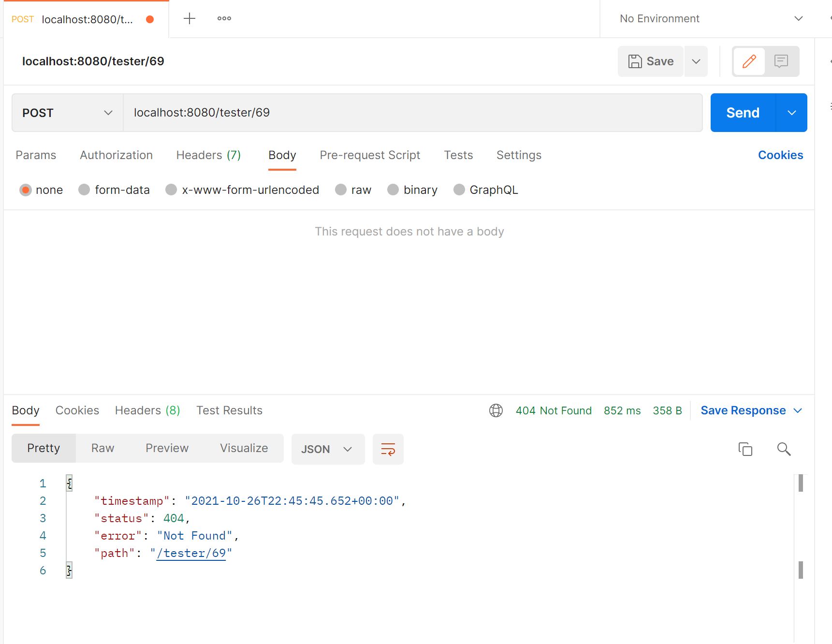Viewport: 832px width, 644px height.
Task: Click the Save floppy disk icon
Action: (x=635, y=61)
